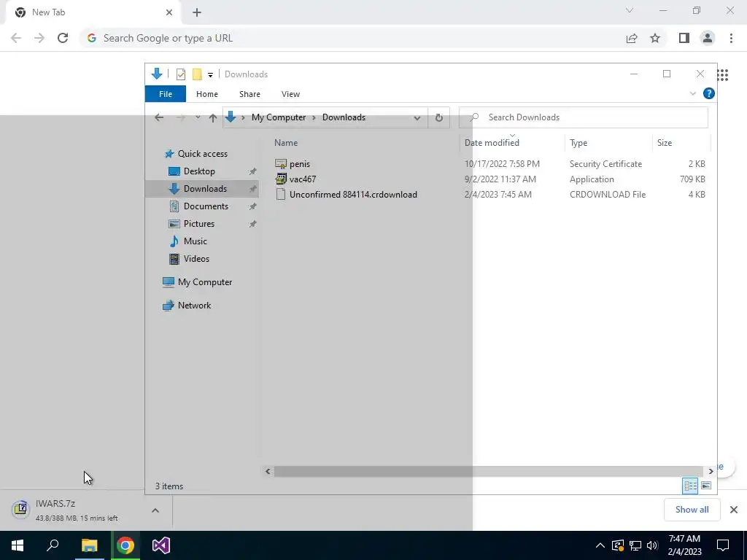Image resolution: width=747 pixels, height=560 pixels.
Task: Select Videos in navigation pane
Action: point(196,259)
